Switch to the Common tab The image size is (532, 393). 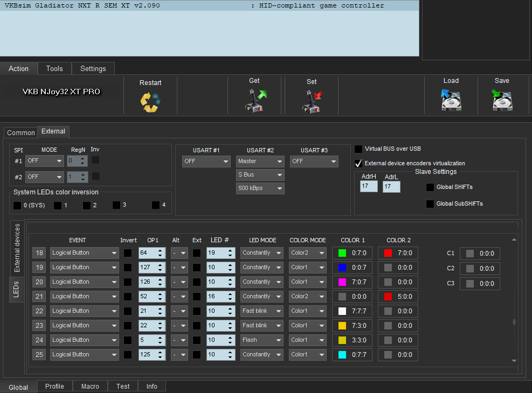(20, 132)
